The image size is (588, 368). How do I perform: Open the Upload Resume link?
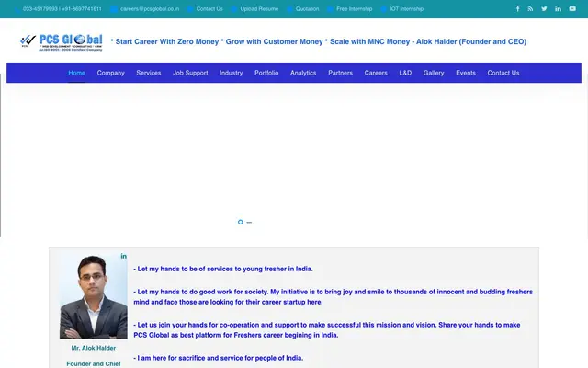pyautogui.click(x=259, y=9)
